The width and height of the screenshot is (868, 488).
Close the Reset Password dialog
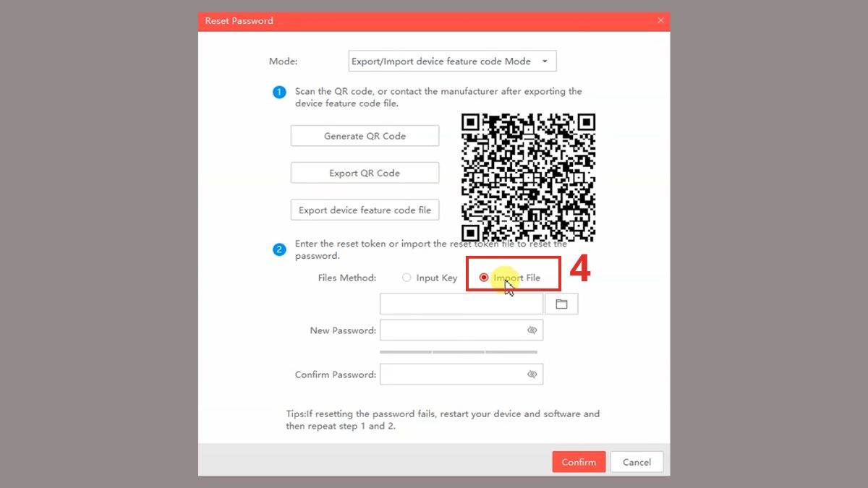tap(660, 21)
